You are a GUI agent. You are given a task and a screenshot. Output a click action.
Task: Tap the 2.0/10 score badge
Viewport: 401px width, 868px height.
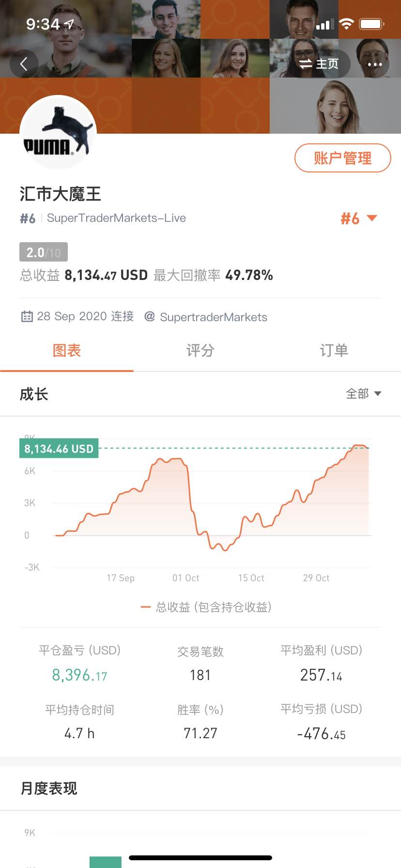pos(44,252)
